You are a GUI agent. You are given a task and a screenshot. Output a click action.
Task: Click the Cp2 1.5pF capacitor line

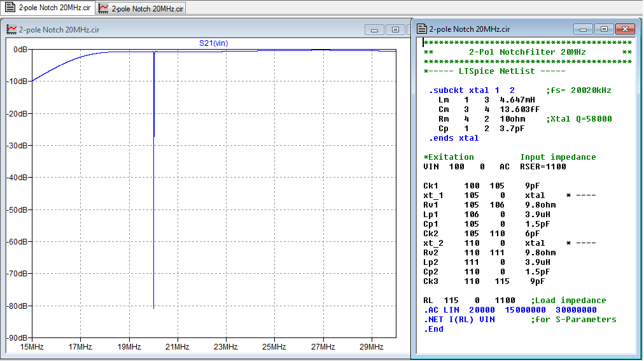tap(487, 272)
